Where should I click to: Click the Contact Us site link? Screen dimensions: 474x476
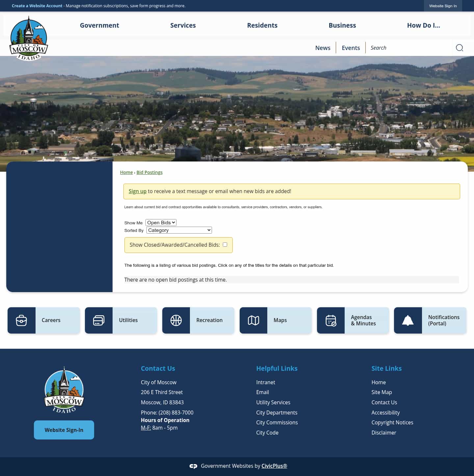click(384, 402)
